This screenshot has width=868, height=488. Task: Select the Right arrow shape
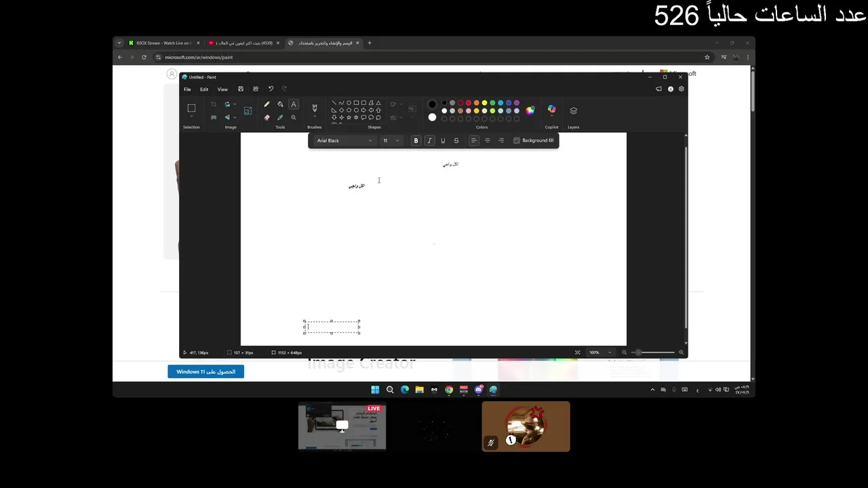coord(363,110)
